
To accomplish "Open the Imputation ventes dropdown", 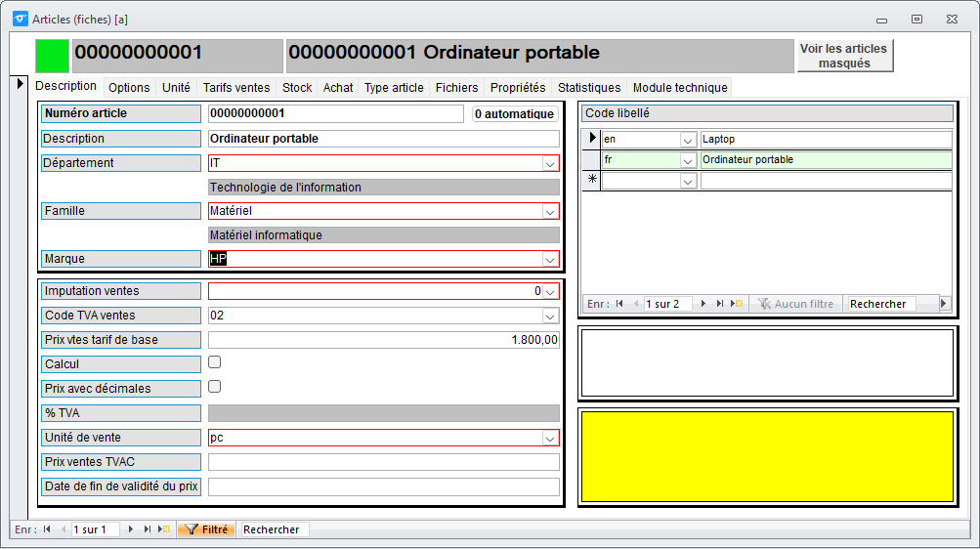I will 549,292.
